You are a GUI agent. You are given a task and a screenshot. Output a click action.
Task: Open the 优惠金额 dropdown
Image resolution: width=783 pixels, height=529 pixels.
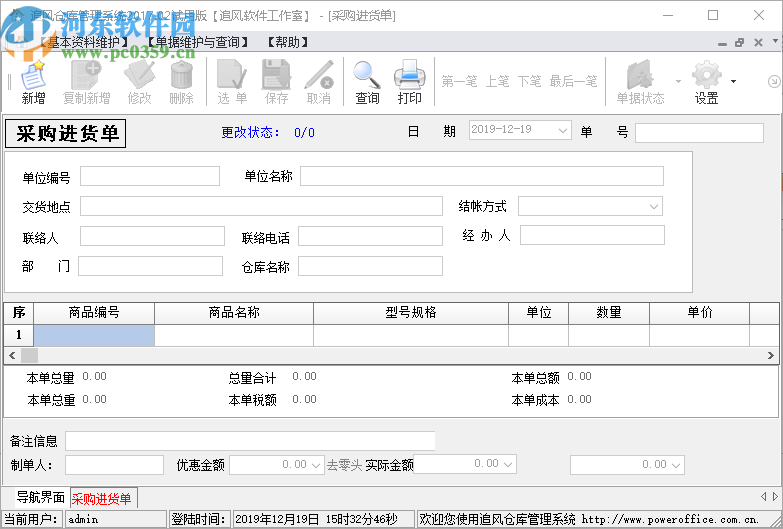pyautogui.click(x=316, y=465)
